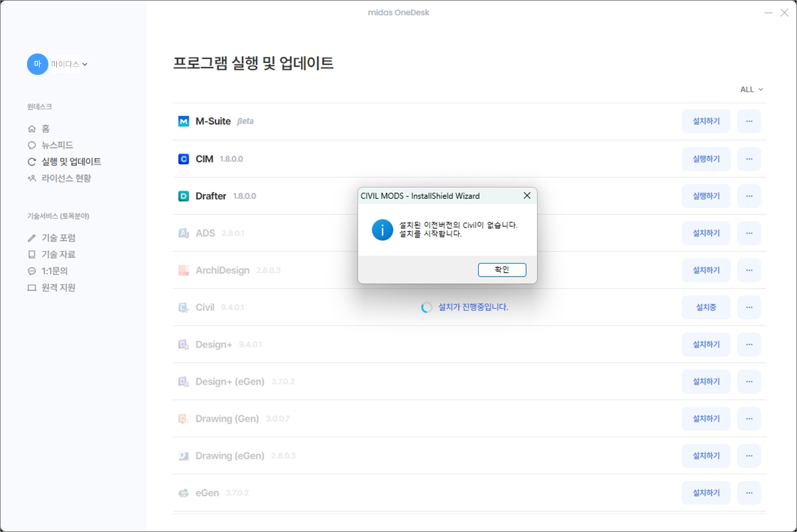Image resolution: width=797 pixels, height=532 pixels.
Task: Click 실행하기 for Drafter
Action: pyautogui.click(x=706, y=196)
